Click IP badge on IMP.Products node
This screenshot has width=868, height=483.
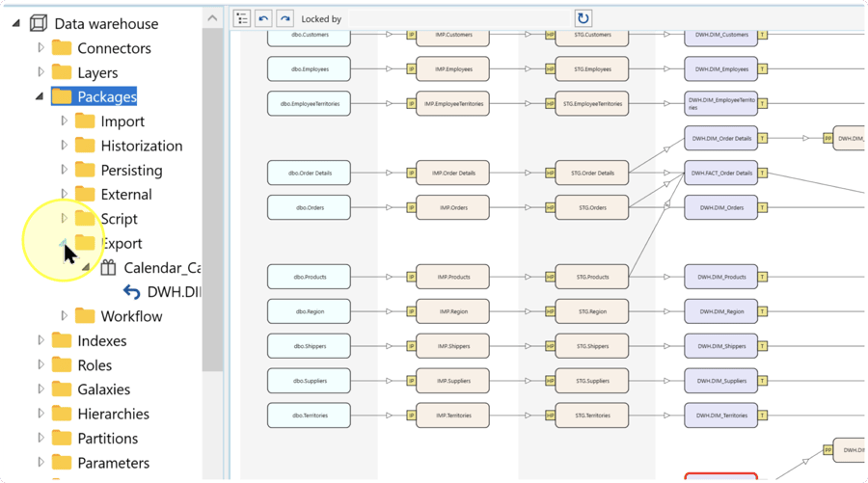411,277
